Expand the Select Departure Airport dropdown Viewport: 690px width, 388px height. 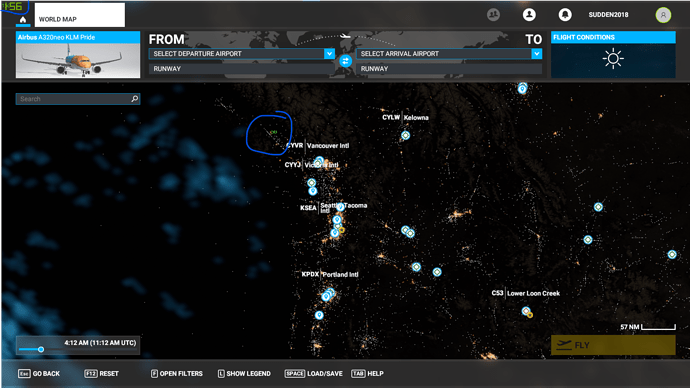coord(329,54)
